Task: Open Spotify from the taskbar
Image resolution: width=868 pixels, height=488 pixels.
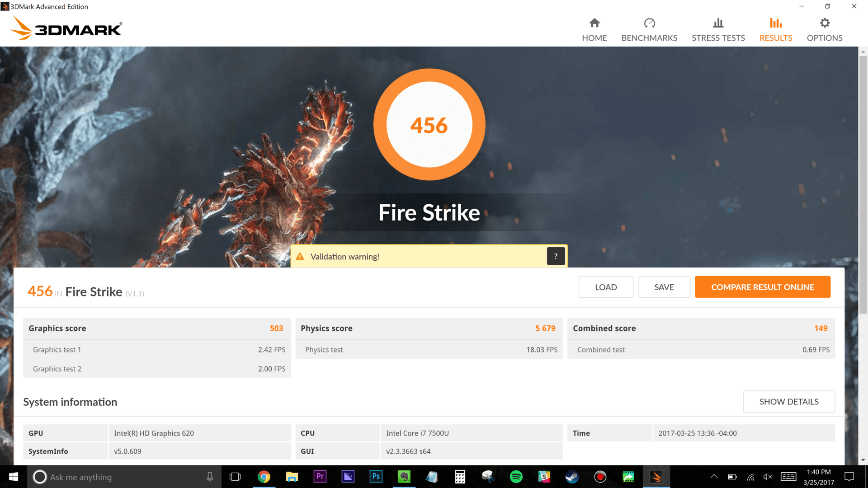Action: tap(516, 477)
